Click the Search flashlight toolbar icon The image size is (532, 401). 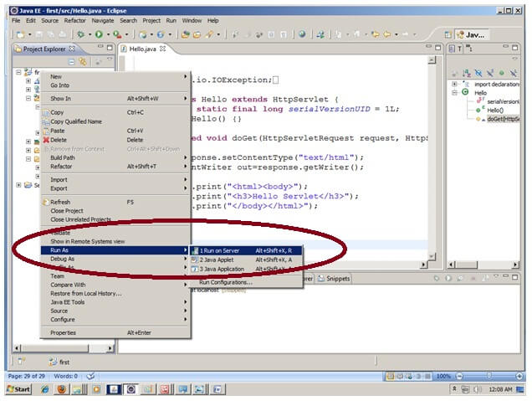tap(209, 34)
